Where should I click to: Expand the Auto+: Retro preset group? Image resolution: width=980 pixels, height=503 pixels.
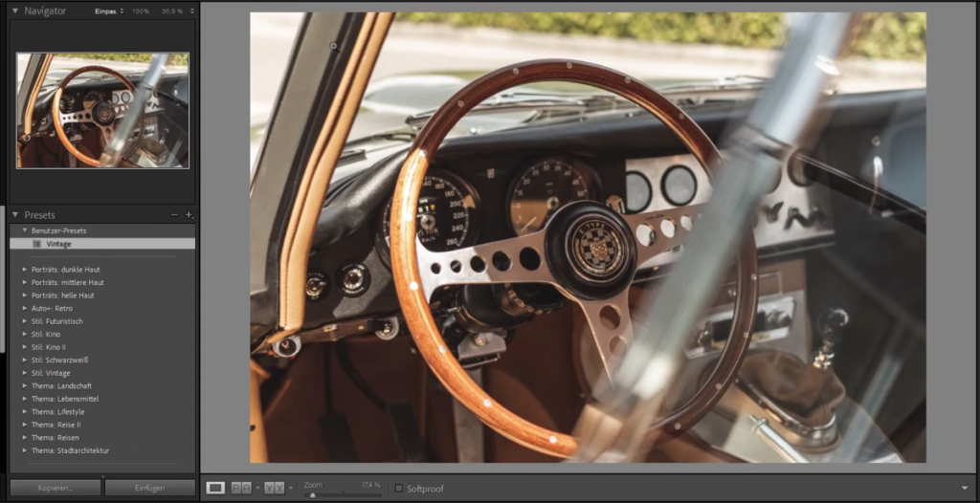click(25, 308)
